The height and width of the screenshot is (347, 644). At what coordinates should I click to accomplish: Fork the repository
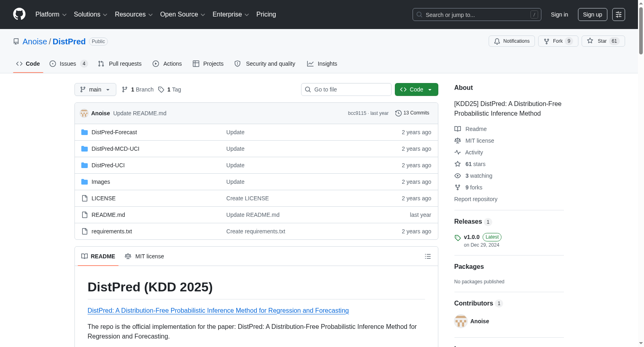click(x=558, y=41)
